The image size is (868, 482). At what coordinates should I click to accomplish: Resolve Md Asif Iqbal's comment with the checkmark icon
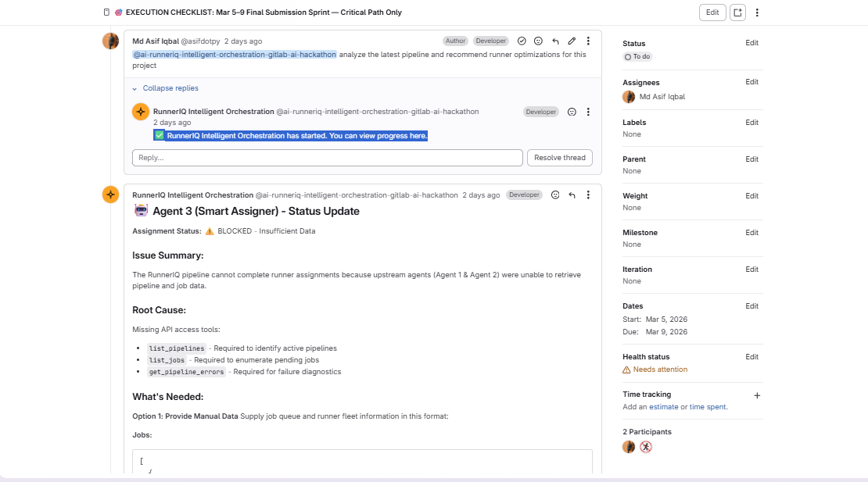(x=522, y=41)
